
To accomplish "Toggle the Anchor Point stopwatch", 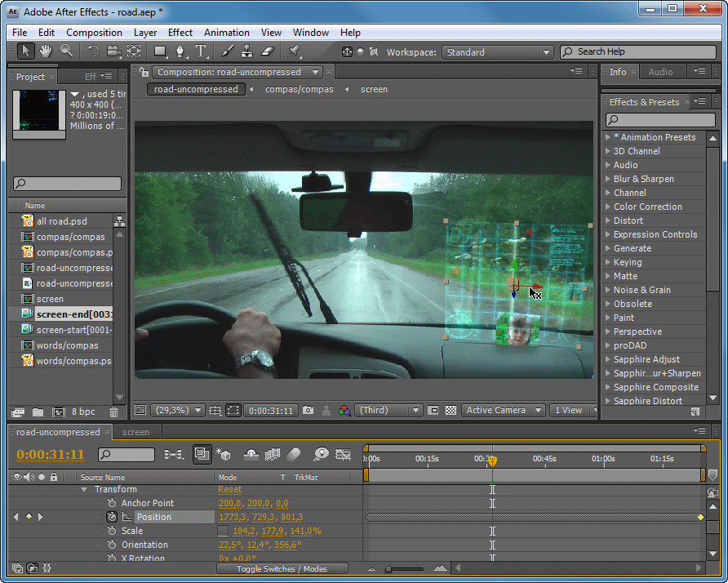I will tap(112, 503).
